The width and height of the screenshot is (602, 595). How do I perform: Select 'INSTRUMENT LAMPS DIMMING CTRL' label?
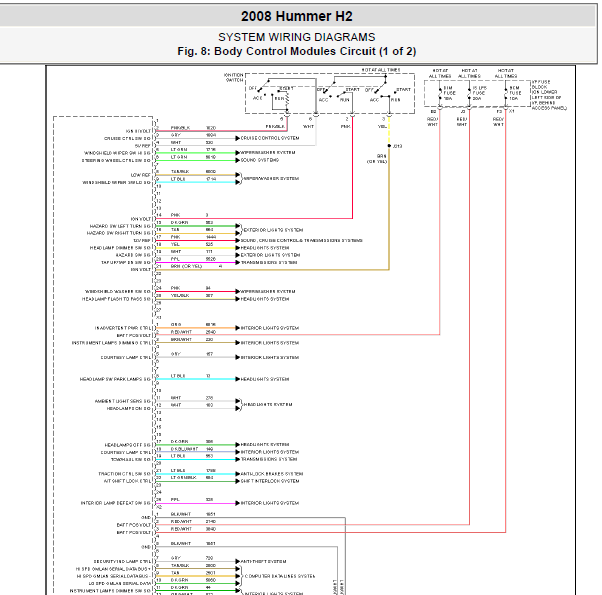coord(111,343)
